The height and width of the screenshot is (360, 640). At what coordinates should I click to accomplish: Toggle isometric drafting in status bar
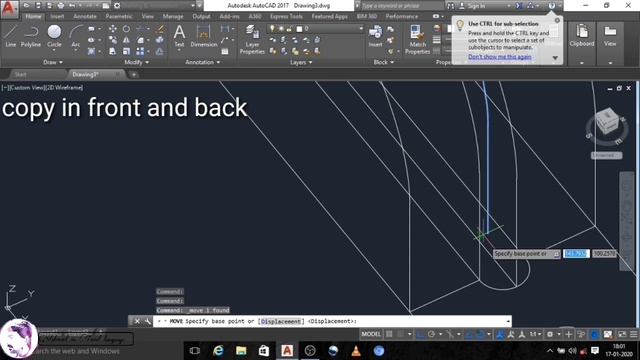[x=450, y=334]
